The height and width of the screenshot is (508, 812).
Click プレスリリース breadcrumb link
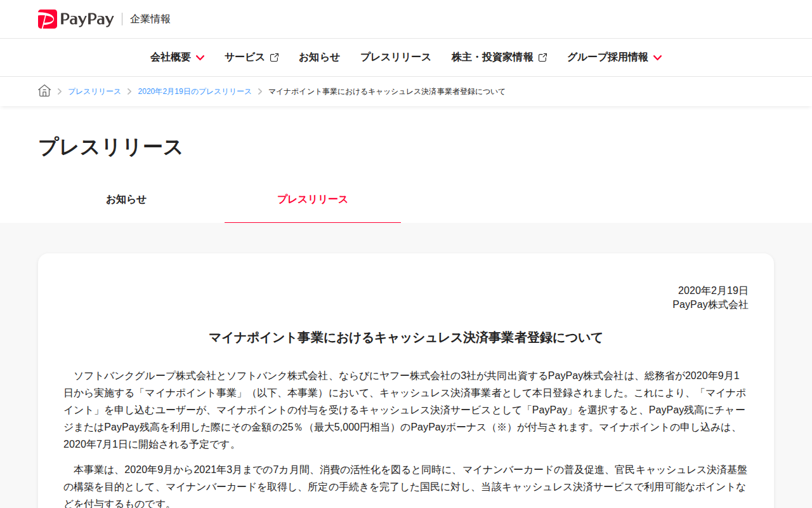pos(95,91)
